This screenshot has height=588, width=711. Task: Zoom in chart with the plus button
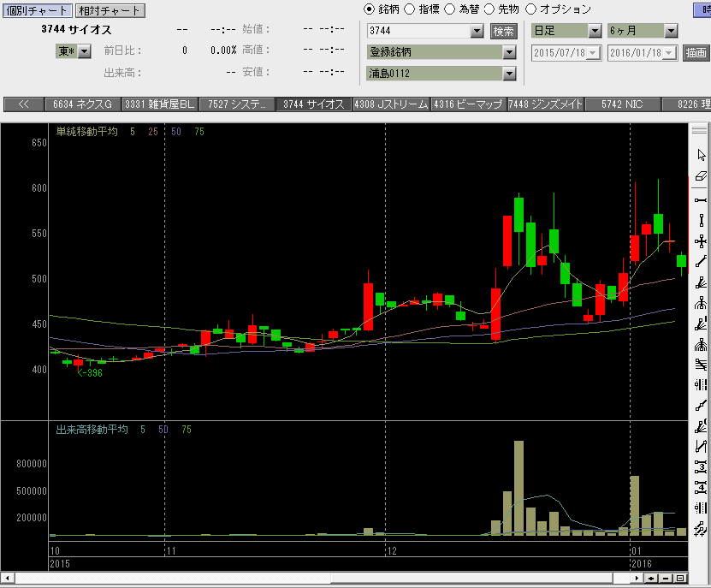pyautogui.click(x=651, y=578)
